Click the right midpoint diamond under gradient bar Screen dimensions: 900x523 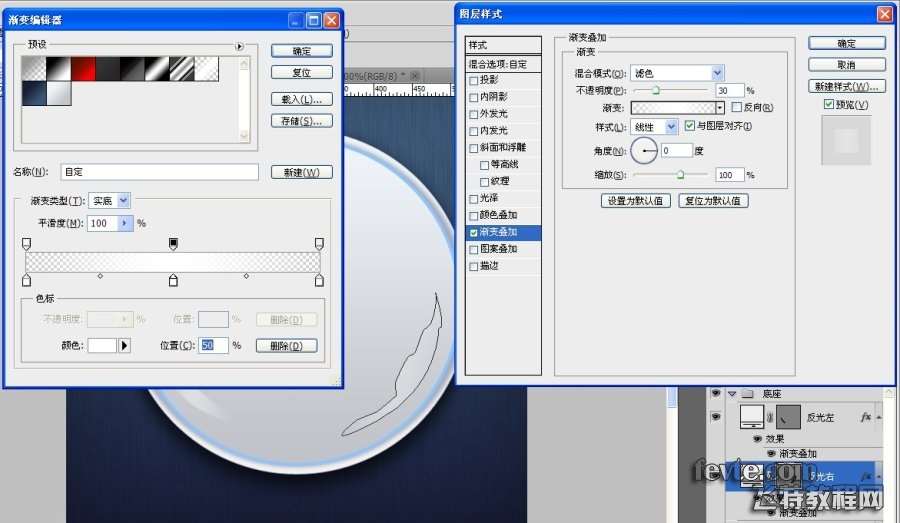tap(246, 276)
